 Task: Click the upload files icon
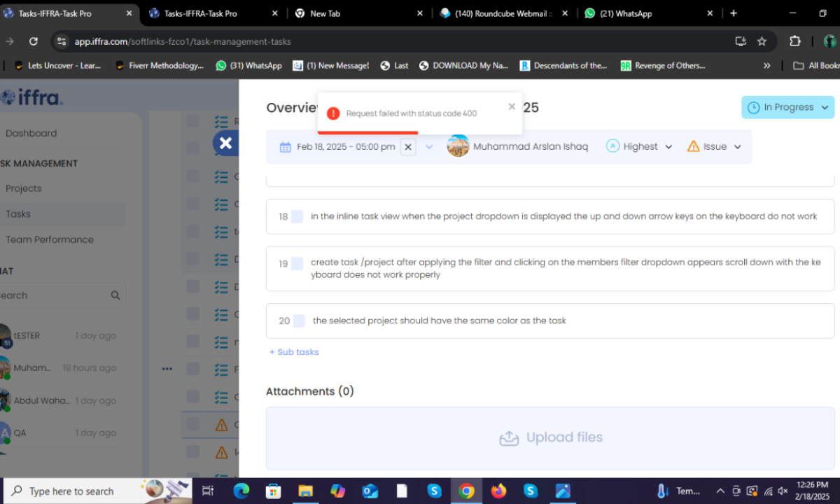coord(509,437)
